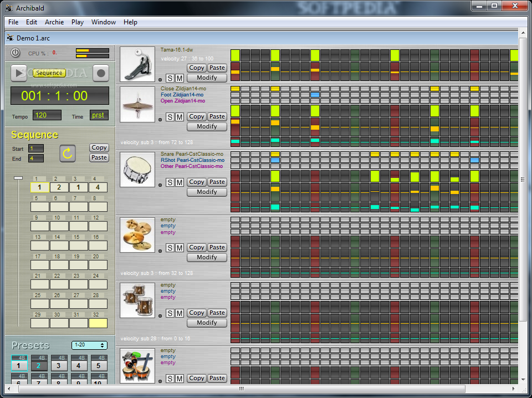Click the horizontal scrollbar at the bottom
The width and height of the screenshot is (532, 398).
pos(242,389)
